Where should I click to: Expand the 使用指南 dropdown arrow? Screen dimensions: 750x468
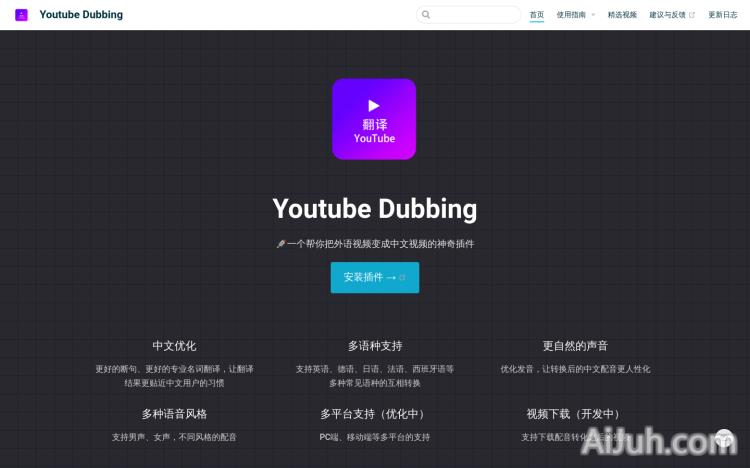tap(593, 15)
